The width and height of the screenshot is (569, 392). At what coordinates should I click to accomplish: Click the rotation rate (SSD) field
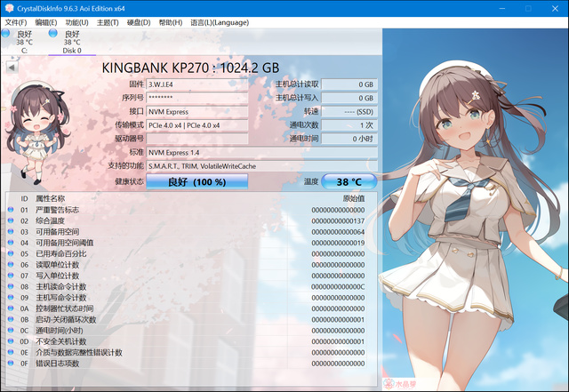point(349,112)
